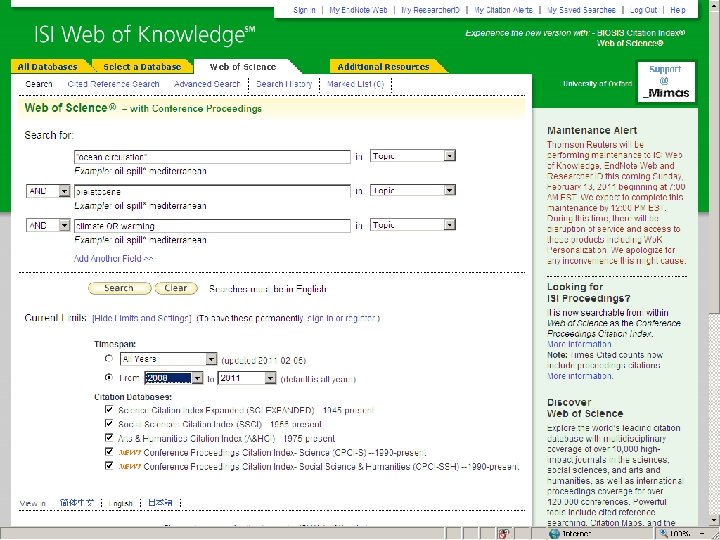Open AND operator dropdown for third row
This screenshot has width=720, height=540.
(48, 225)
